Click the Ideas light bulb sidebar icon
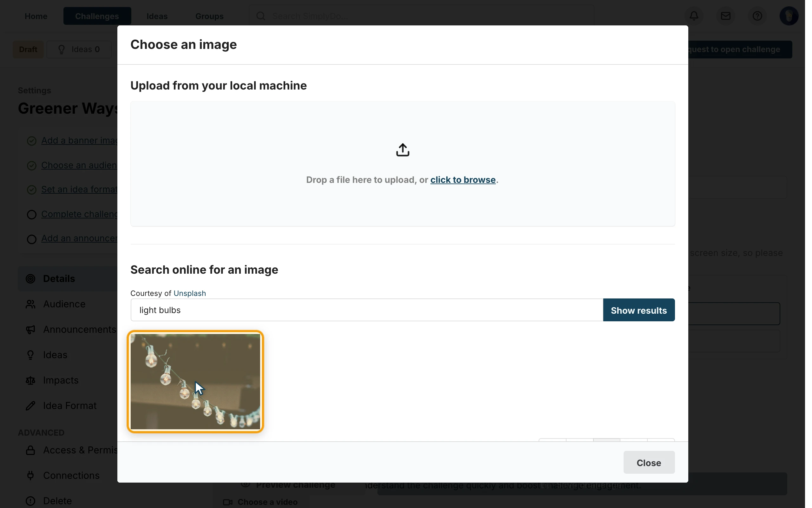Screen dimensions: 812x508 [x=30, y=355]
